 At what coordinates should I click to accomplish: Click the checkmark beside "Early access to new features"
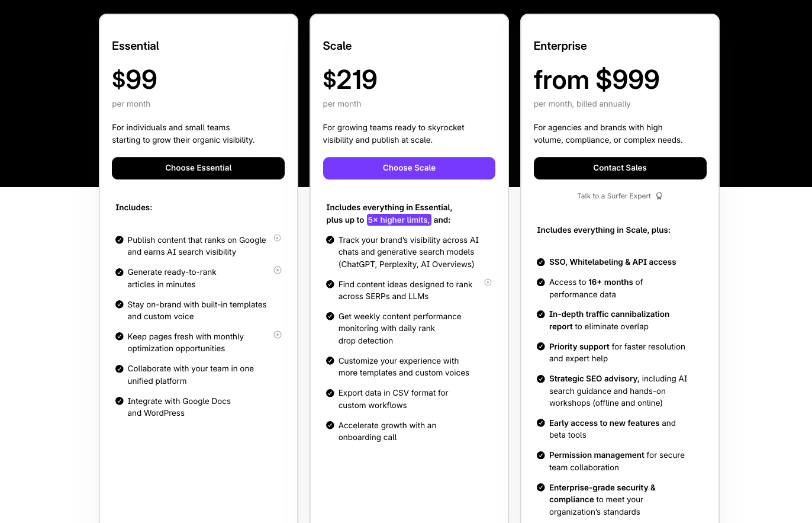pyautogui.click(x=540, y=422)
